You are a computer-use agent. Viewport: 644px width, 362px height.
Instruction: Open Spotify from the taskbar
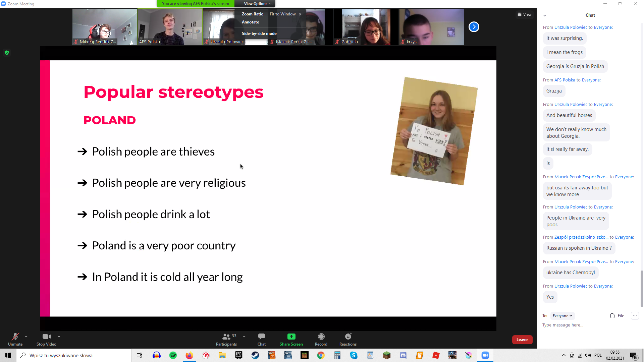tap(173, 355)
